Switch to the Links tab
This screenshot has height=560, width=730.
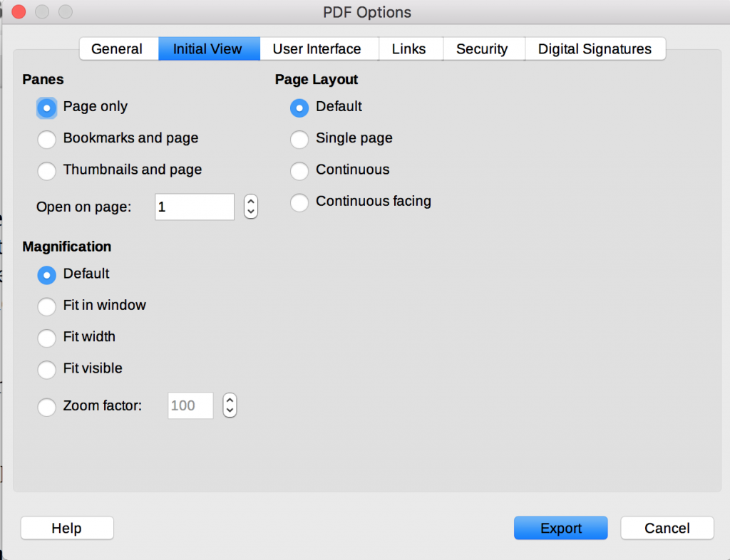coord(409,48)
